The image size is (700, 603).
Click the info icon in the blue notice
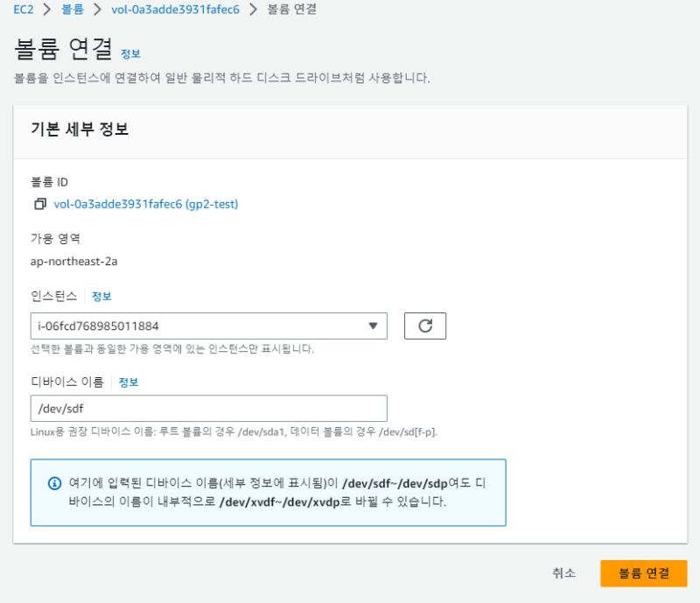click(x=54, y=483)
